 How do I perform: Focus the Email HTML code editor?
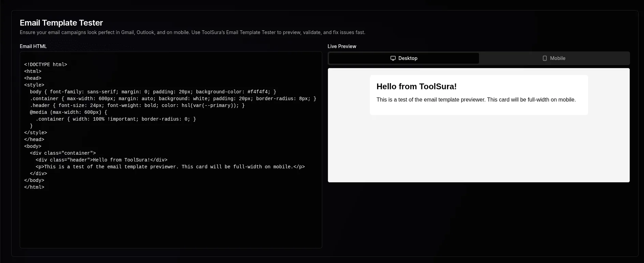pyautogui.click(x=171, y=150)
